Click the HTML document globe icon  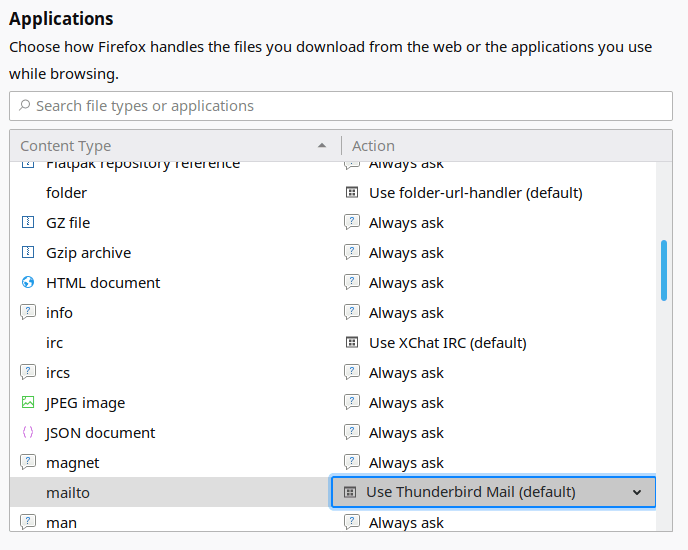[x=28, y=283]
